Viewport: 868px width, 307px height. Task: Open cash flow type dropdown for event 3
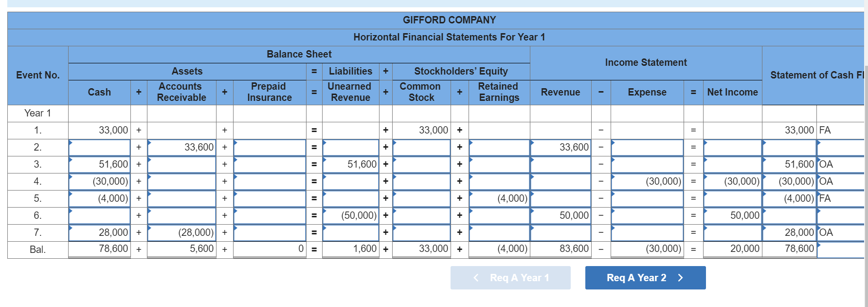pyautogui.click(x=841, y=164)
